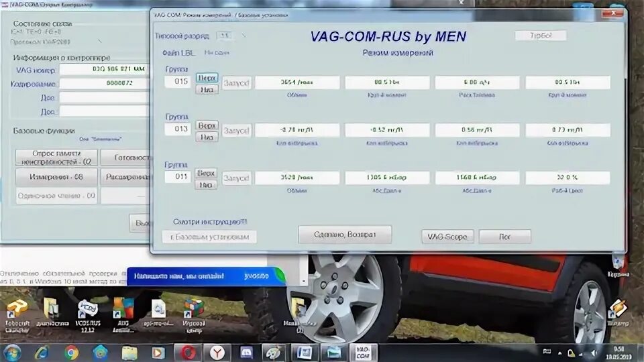Open the pencil shortcut at desktop right edge
644x362 pixels.
pyautogui.click(x=618, y=312)
